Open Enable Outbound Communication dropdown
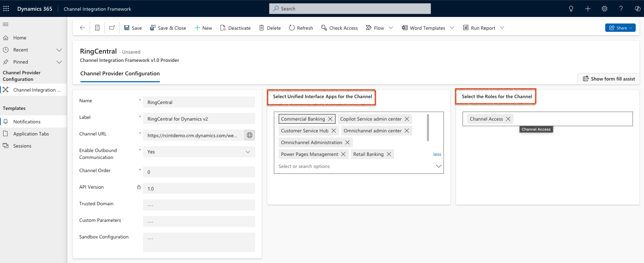This screenshot has height=263, width=644. 199,152
